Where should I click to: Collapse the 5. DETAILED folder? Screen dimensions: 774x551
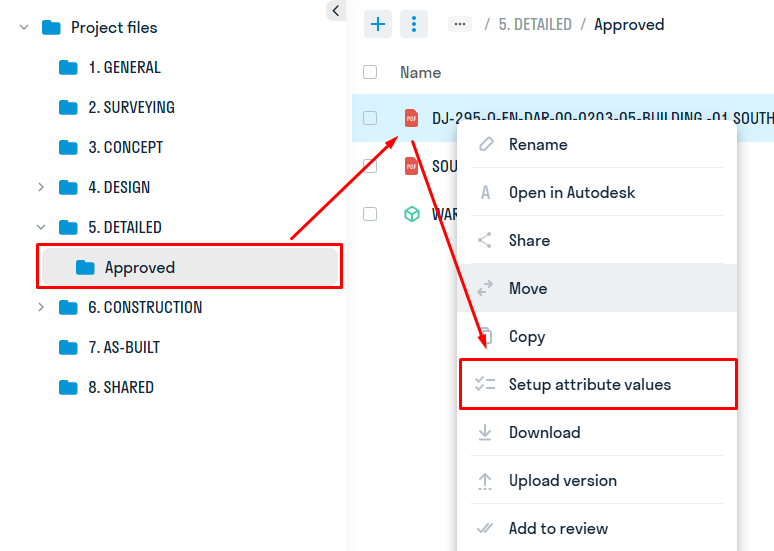(x=41, y=227)
